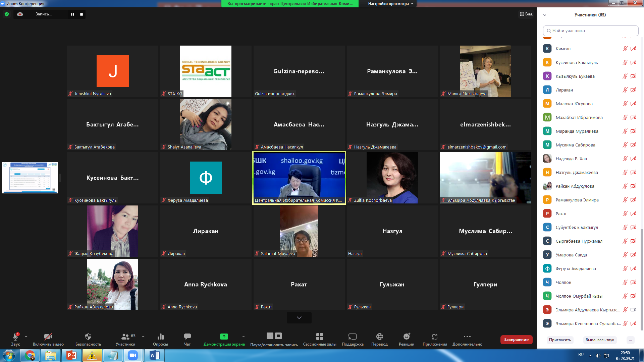Click the red Завершение button
This screenshot has height=362, width=644.
(x=516, y=340)
